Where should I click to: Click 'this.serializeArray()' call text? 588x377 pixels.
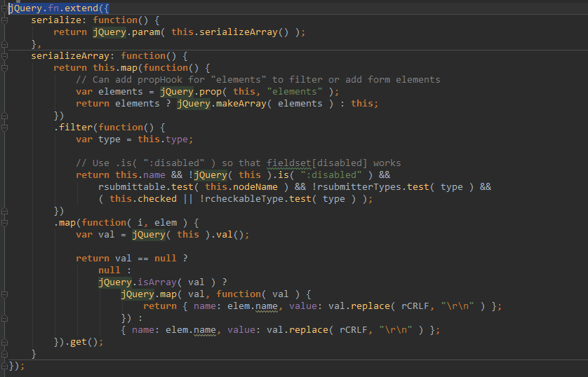(230, 32)
